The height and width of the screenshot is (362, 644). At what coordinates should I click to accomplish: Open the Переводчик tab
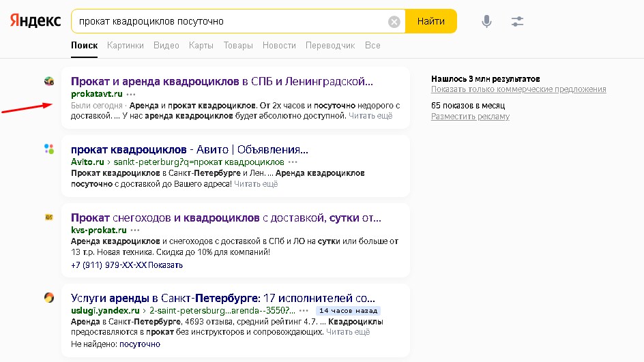tap(330, 45)
